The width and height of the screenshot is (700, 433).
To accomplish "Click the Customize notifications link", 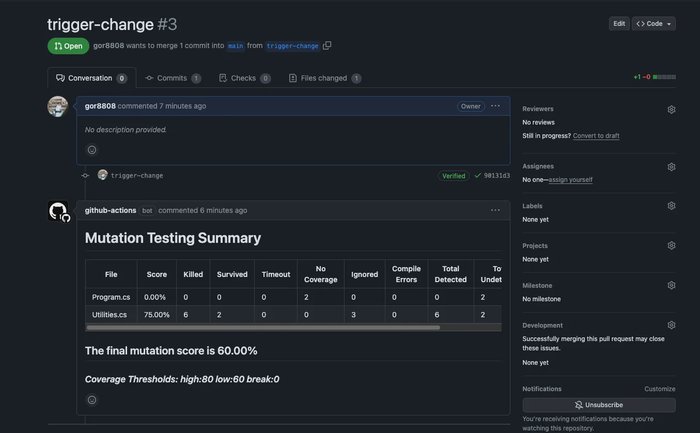I will (x=659, y=389).
